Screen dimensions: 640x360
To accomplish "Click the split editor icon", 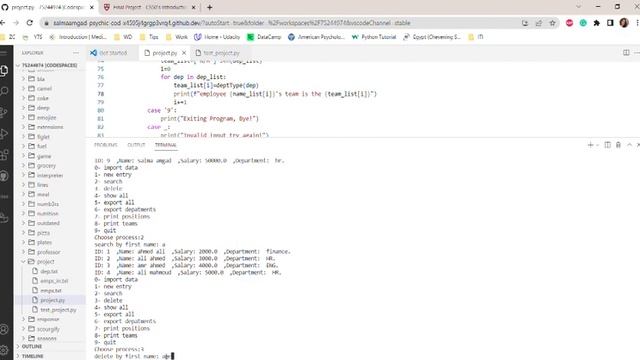I will 626,53.
